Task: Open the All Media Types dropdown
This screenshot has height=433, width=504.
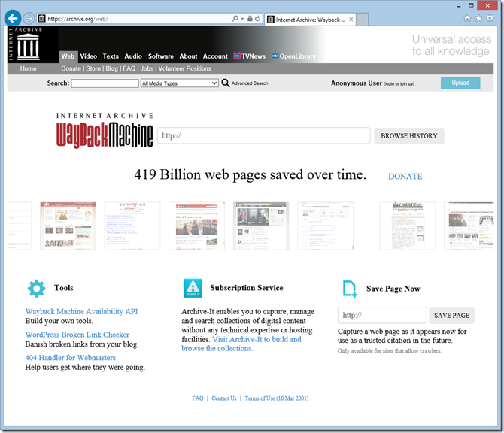Action: point(180,83)
